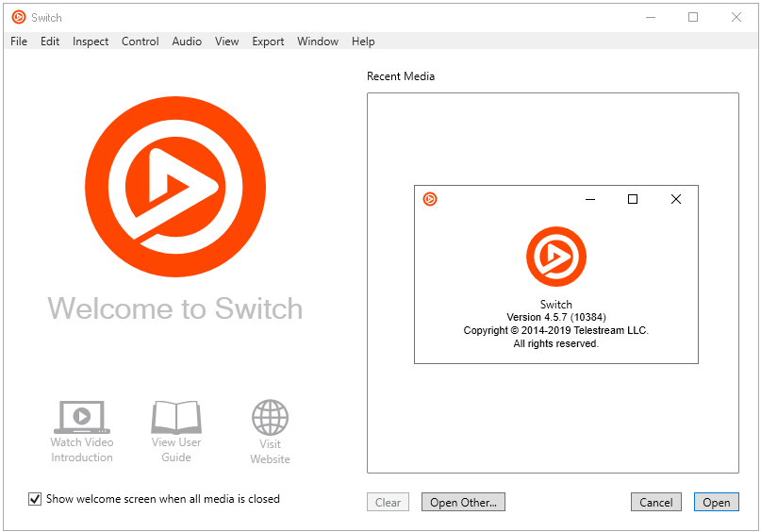Click the Switch logo in the About dialog

pyautogui.click(x=556, y=257)
